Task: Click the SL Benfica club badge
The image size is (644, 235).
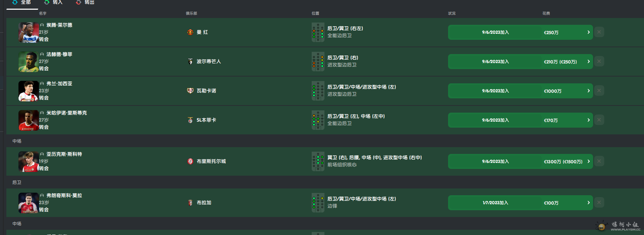Action: 190,120
